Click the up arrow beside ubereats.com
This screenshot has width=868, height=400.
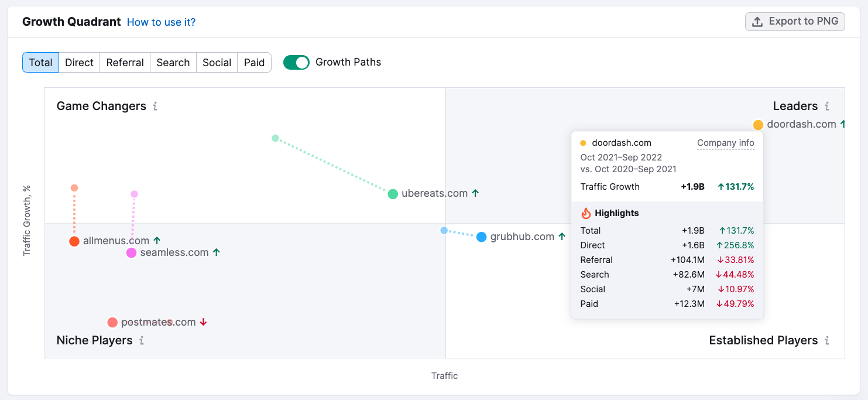(475, 193)
